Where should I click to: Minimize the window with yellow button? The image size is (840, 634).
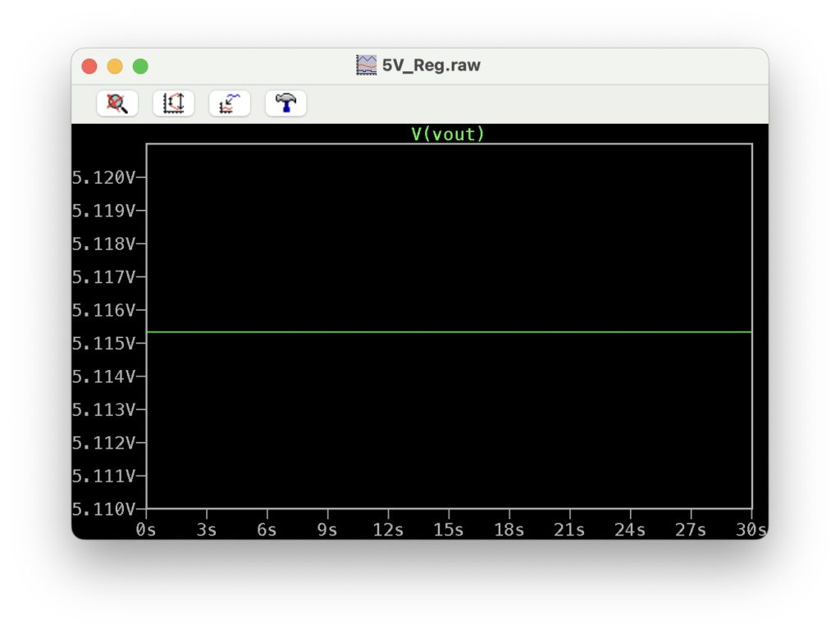pos(115,66)
